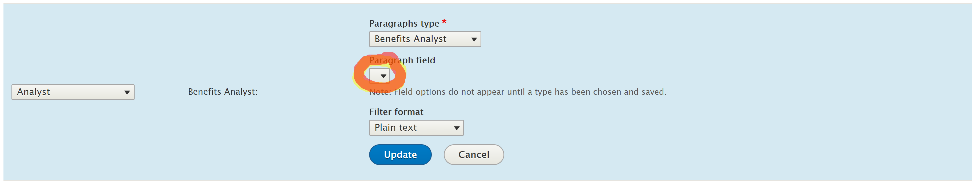Viewport: 980px width, 185px height.
Task: Click the arrow beside Plain text
Action: 457,128
